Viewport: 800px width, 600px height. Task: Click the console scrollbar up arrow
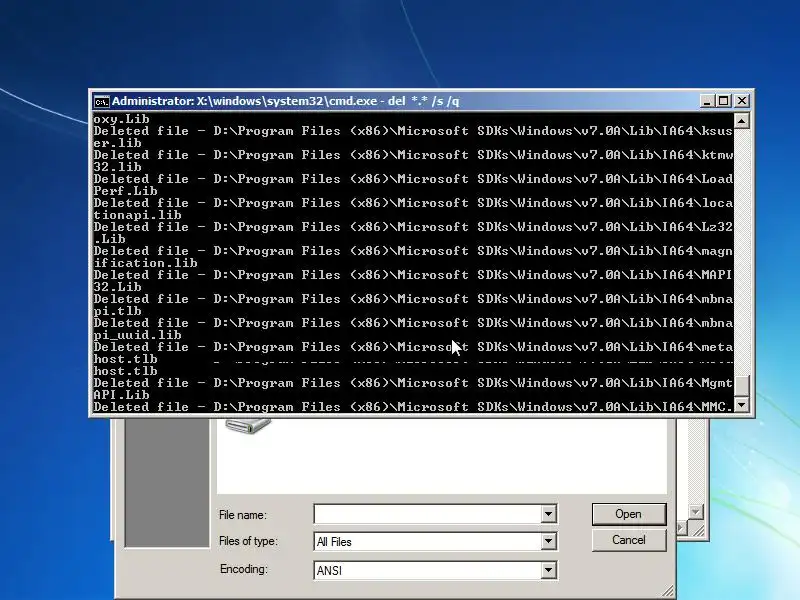(x=741, y=121)
